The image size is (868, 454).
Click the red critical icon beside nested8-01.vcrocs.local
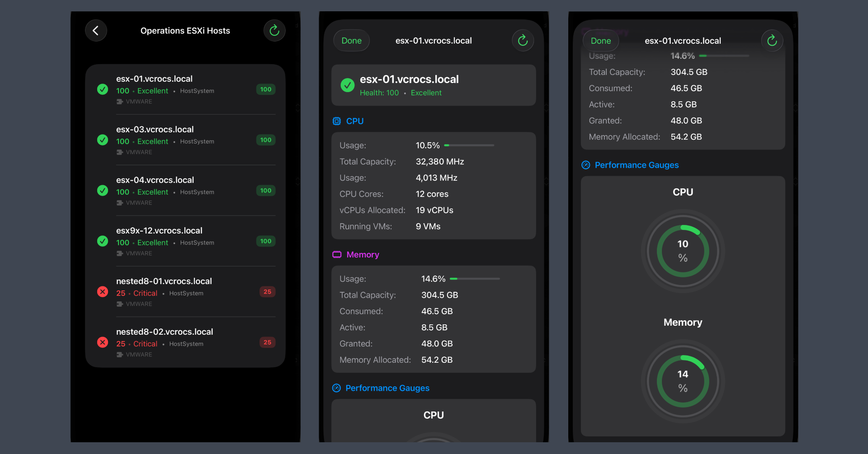[x=103, y=292]
